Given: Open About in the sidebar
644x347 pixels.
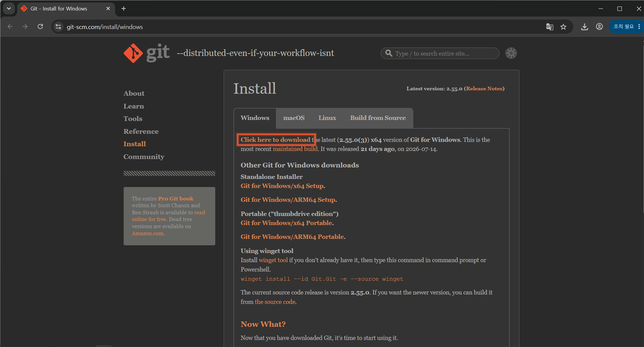Looking at the screenshot, I should pos(134,93).
